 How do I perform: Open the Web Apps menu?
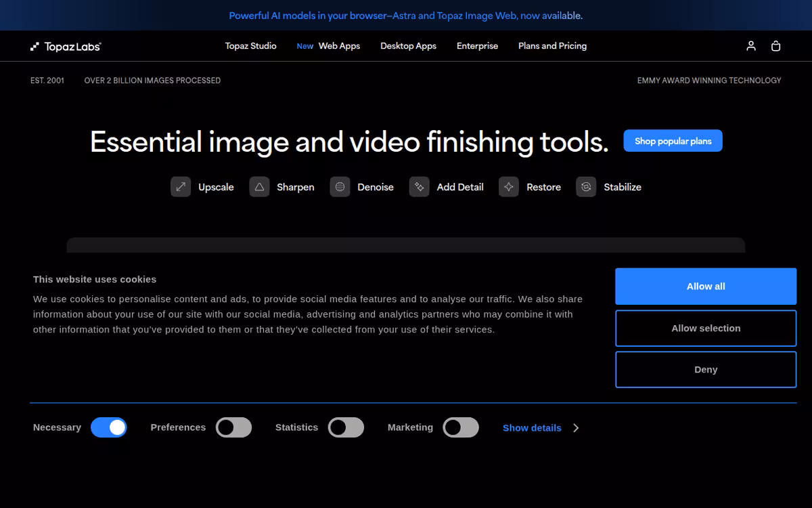tap(339, 46)
